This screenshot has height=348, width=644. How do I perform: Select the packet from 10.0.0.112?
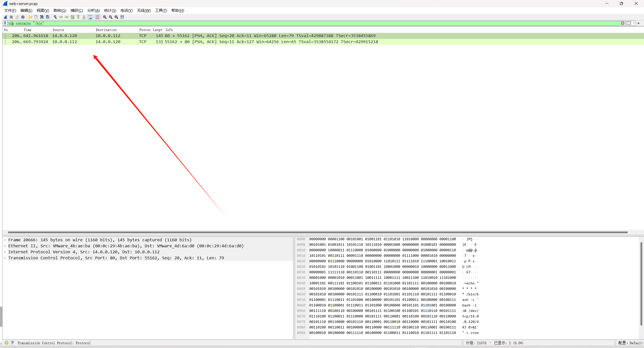coord(64,42)
